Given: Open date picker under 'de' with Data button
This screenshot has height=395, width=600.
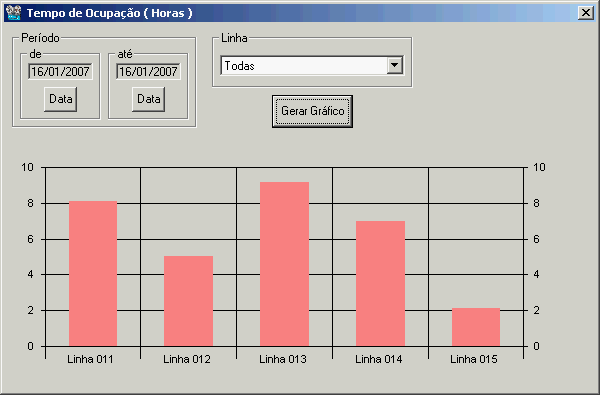Looking at the screenshot, I should (x=60, y=99).
